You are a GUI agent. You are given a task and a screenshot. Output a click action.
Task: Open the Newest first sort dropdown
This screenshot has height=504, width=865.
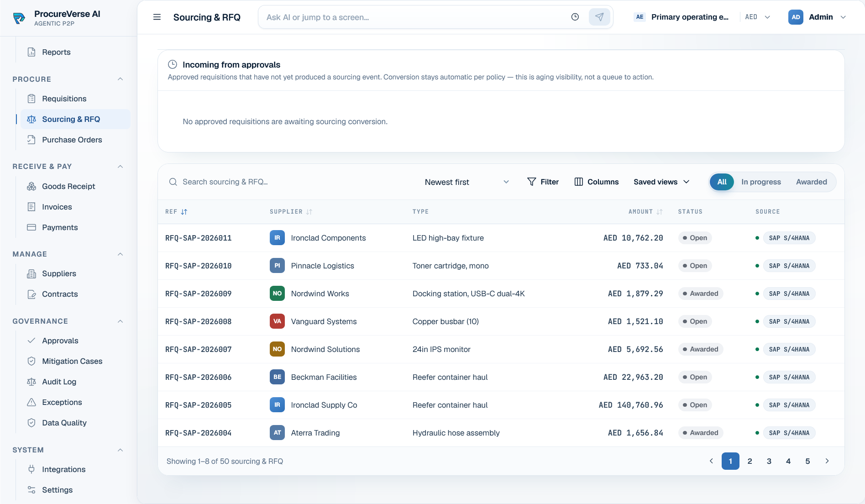467,182
